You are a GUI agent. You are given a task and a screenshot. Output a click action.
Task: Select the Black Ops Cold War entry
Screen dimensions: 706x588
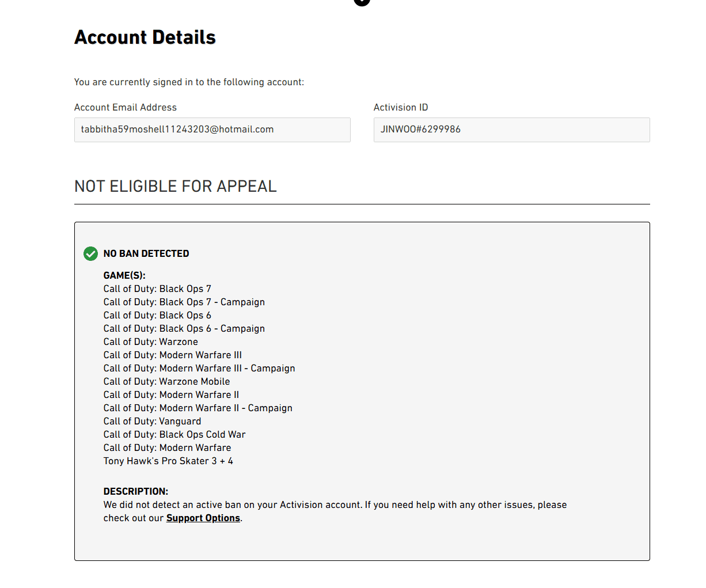(174, 434)
